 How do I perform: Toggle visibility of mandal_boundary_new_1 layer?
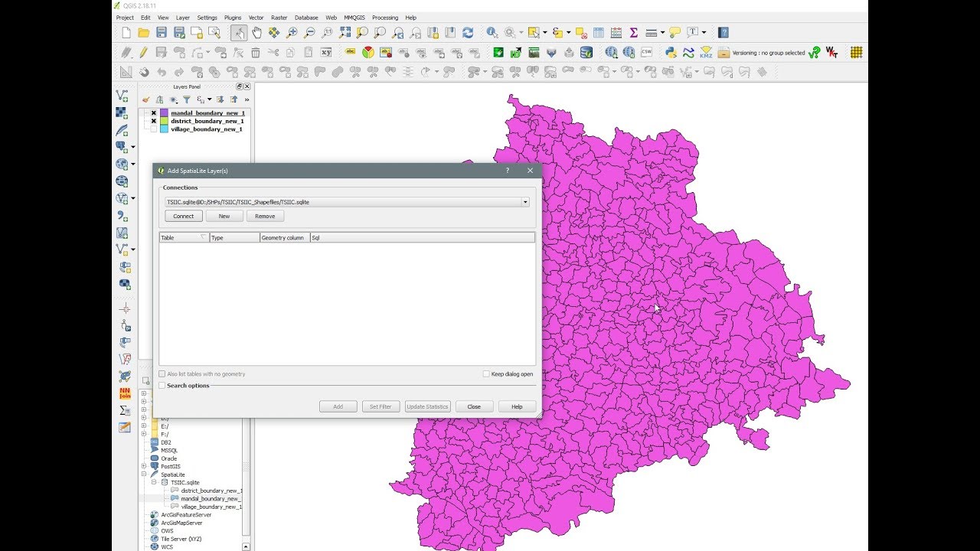[153, 113]
